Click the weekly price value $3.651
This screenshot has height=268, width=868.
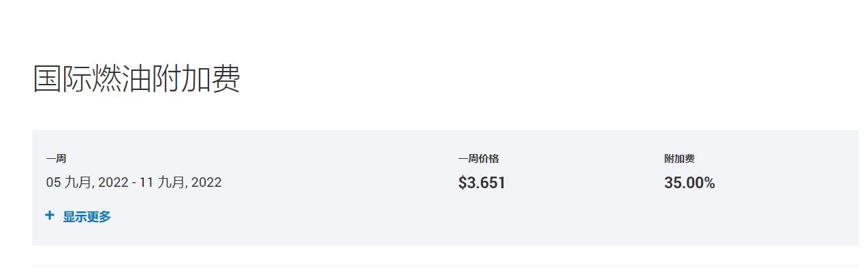coord(482,183)
